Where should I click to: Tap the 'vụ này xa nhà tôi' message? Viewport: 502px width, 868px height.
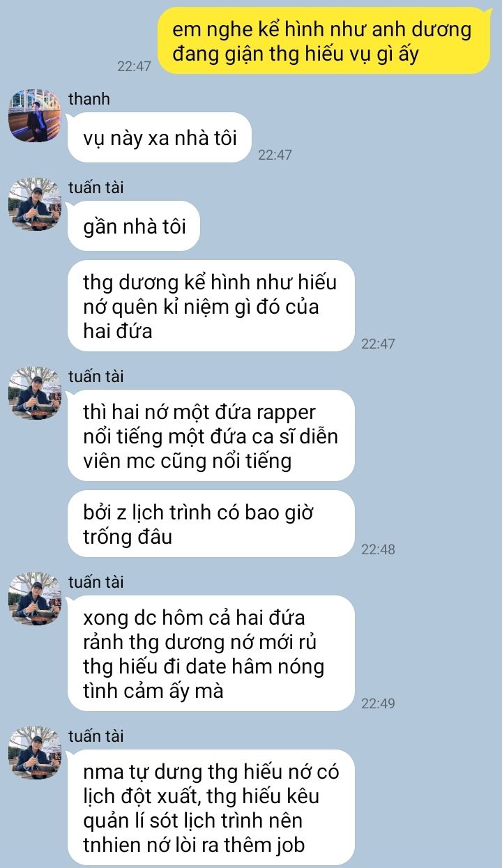coord(159,137)
